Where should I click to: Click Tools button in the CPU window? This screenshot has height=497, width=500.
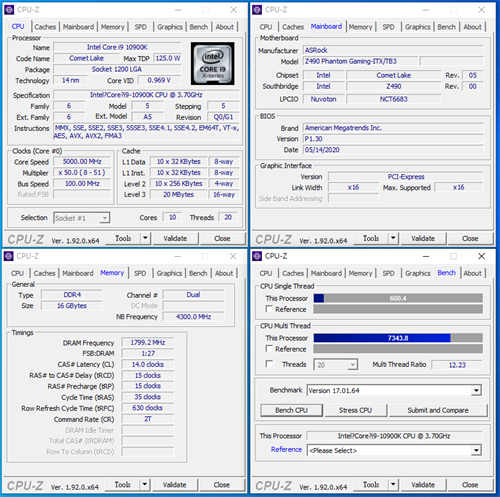coord(123,238)
